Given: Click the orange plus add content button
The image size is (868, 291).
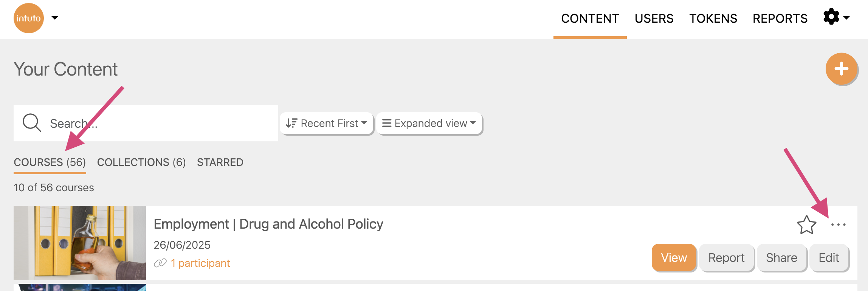Looking at the screenshot, I should 841,69.
